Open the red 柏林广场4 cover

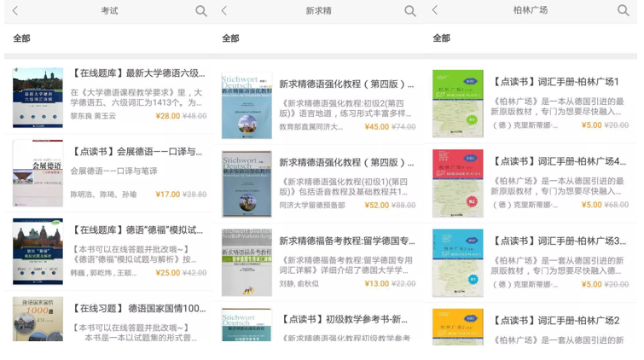click(458, 183)
